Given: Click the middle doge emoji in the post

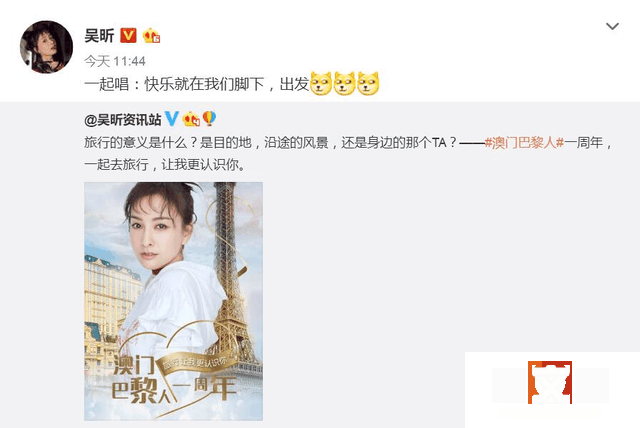Looking at the screenshot, I should (x=344, y=84).
